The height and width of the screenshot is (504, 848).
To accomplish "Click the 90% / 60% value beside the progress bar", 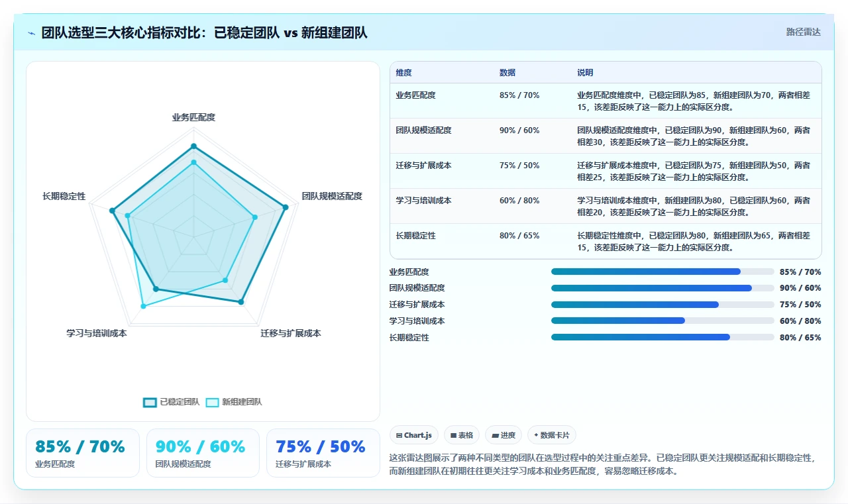I will coord(800,288).
